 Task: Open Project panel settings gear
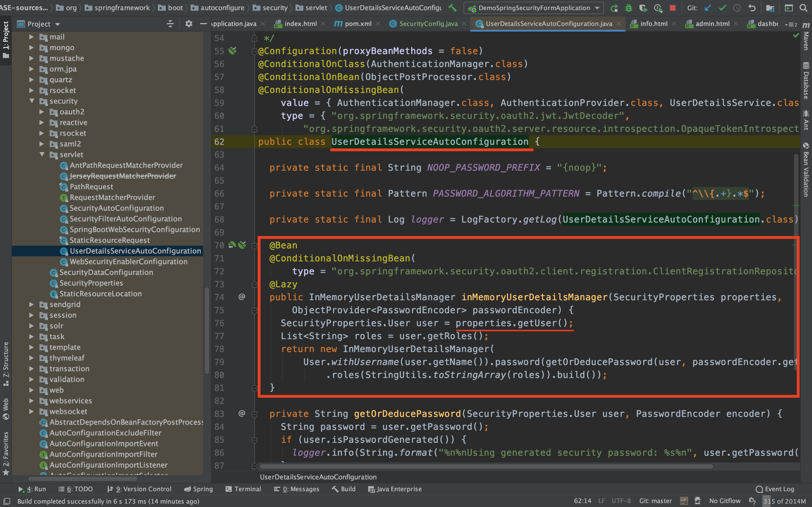pyautogui.click(x=189, y=24)
